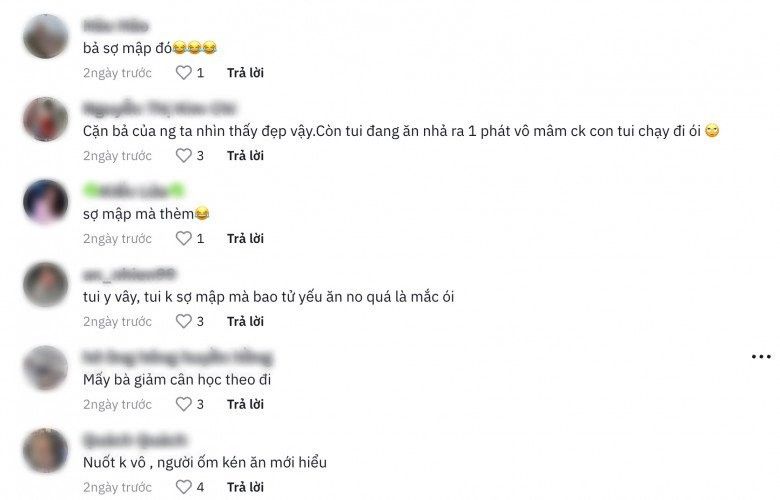Open the blurred username above "sợ mập mà thèm"
The height and width of the screenshot is (500, 780).
134,191
